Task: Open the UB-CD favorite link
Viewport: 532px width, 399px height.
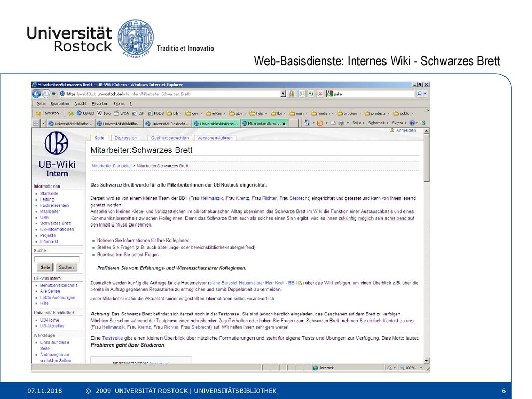Action: (x=85, y=113)
